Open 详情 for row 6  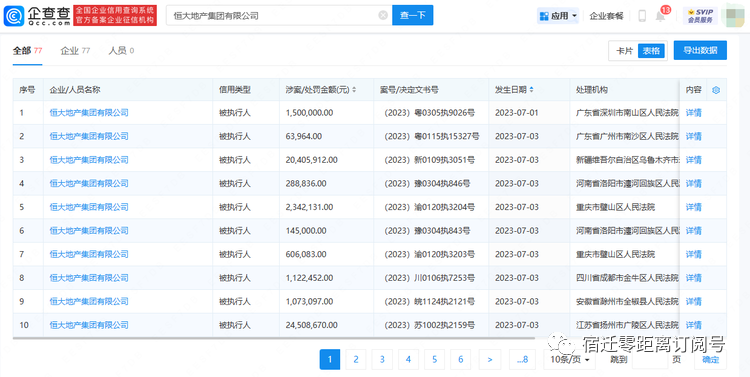click(x=694, y=231)
